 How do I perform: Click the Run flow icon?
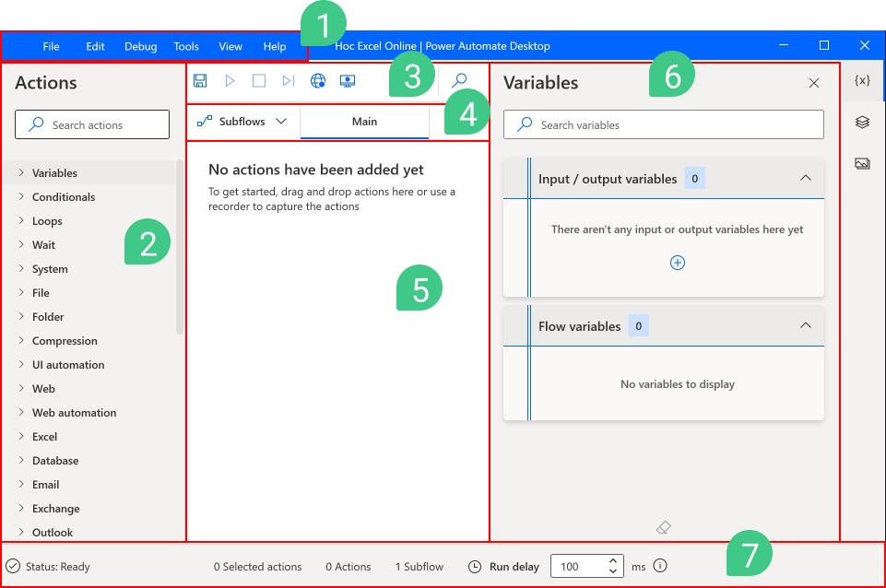click(x=230, y=80)
